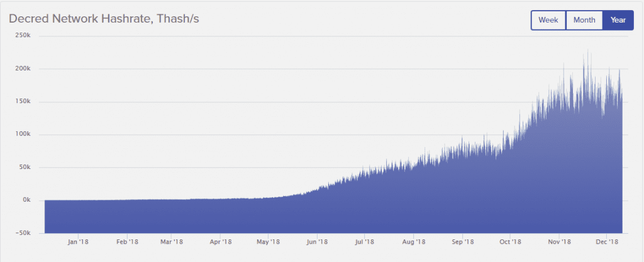Image resolution: width=644 pixels, height=262 pixels.
Task: Click the Oct '18 x-axis label
Action: tap(509, 242)
